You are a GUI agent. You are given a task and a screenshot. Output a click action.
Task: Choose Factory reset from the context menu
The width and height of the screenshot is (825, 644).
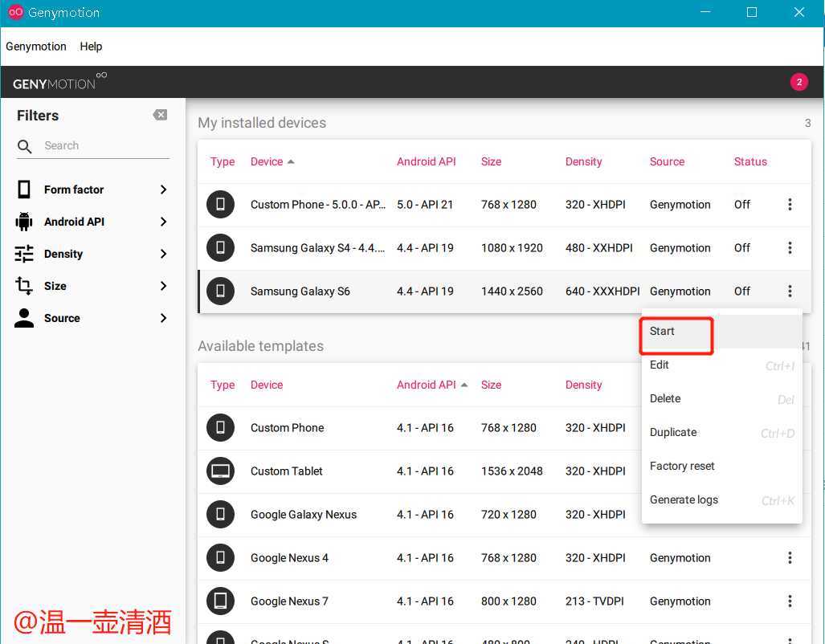[721, 466]
